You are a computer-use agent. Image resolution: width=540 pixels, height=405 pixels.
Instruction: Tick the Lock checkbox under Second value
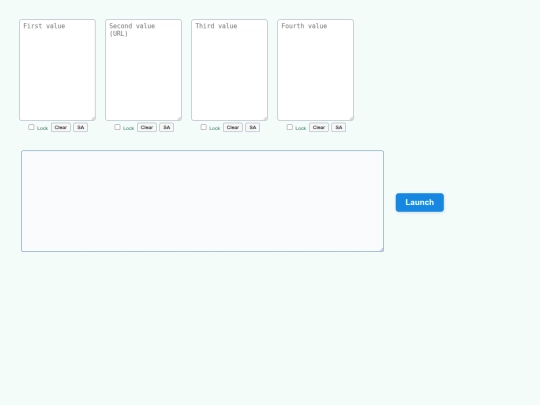[x=117, y=127]
